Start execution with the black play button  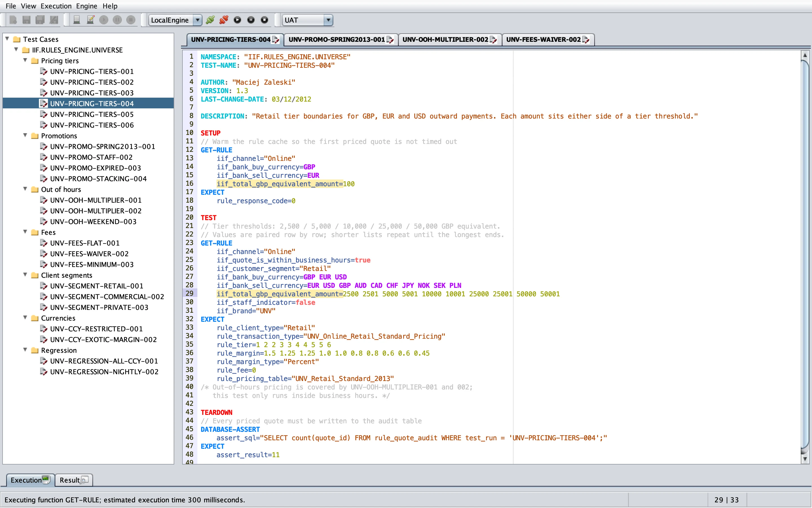pos(237,20)
